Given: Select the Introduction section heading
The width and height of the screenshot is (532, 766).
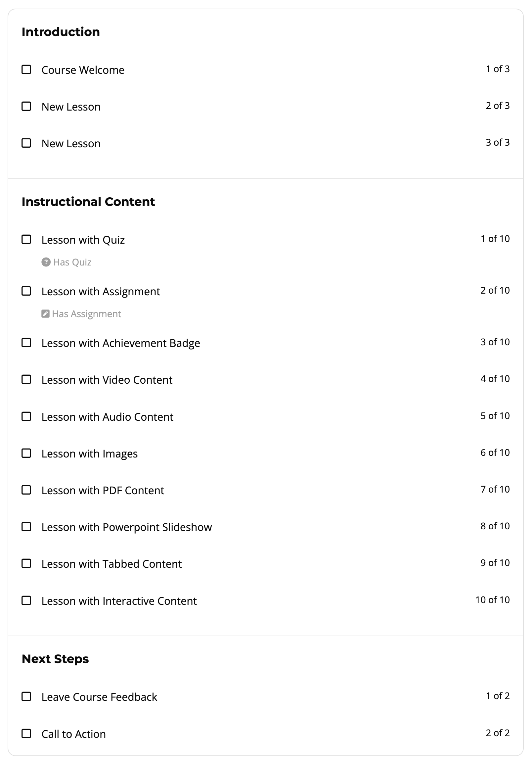Looking at the screenshot, I should click(61, 32).
